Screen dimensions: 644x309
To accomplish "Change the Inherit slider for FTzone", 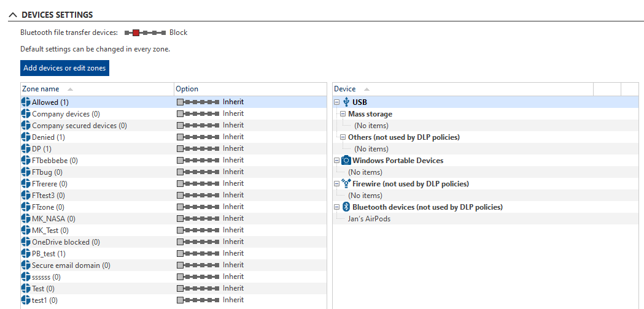I will click(x=198, y=207).
